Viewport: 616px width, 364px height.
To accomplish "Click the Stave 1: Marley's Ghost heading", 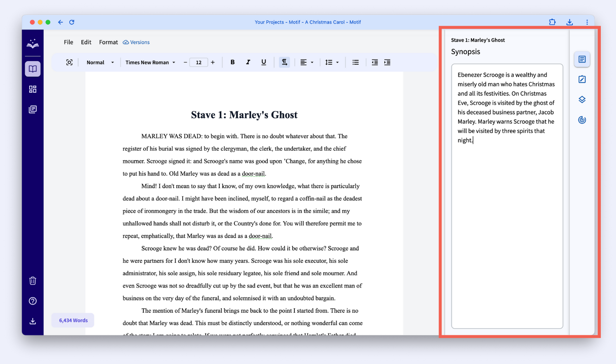I will click(244, 115).
